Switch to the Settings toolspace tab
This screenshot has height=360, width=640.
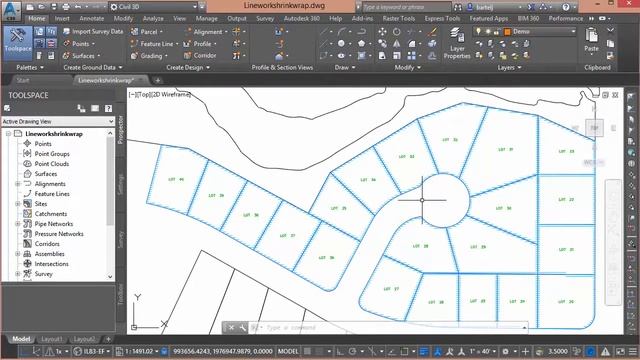[x=120, y=184]
